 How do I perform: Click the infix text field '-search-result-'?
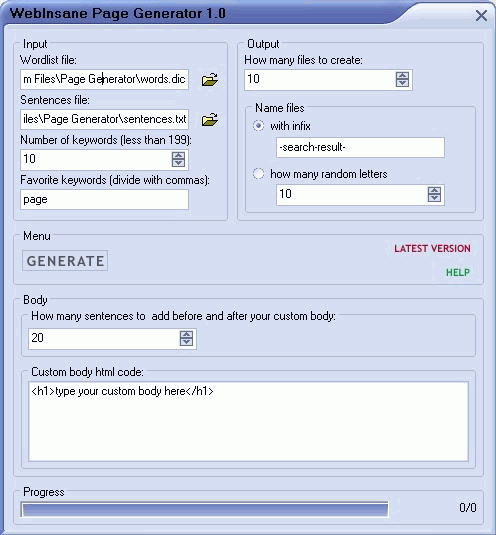point(360,147)
